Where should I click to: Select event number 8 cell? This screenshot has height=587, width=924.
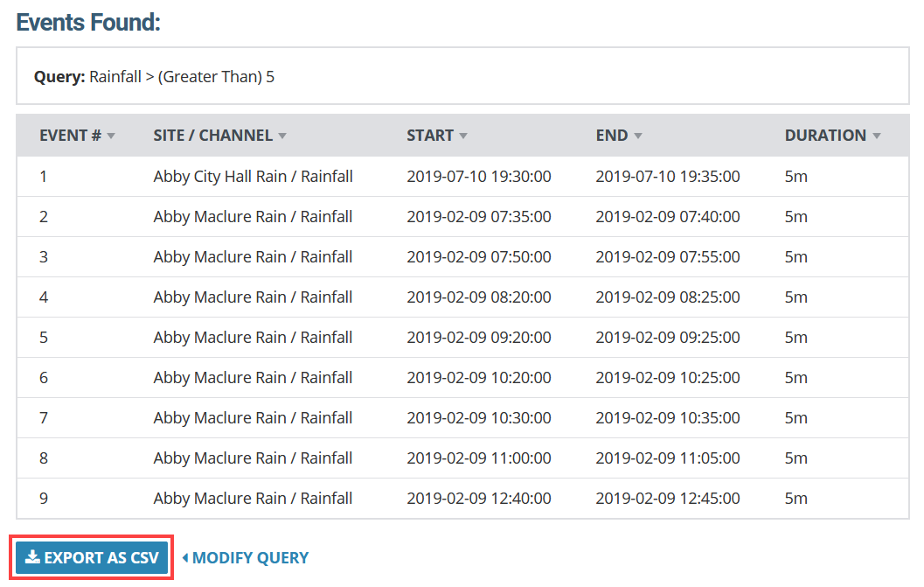click(x=44, y=458)
